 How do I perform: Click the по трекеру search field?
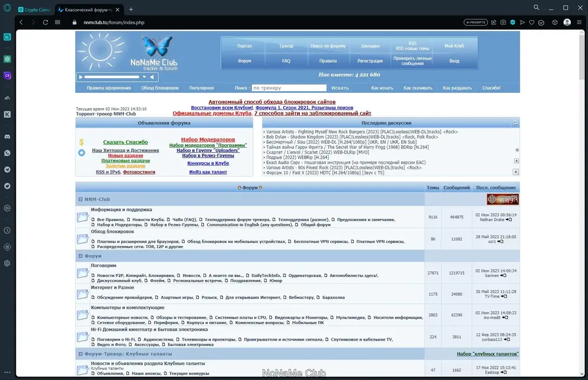click(x=289, y=88)
